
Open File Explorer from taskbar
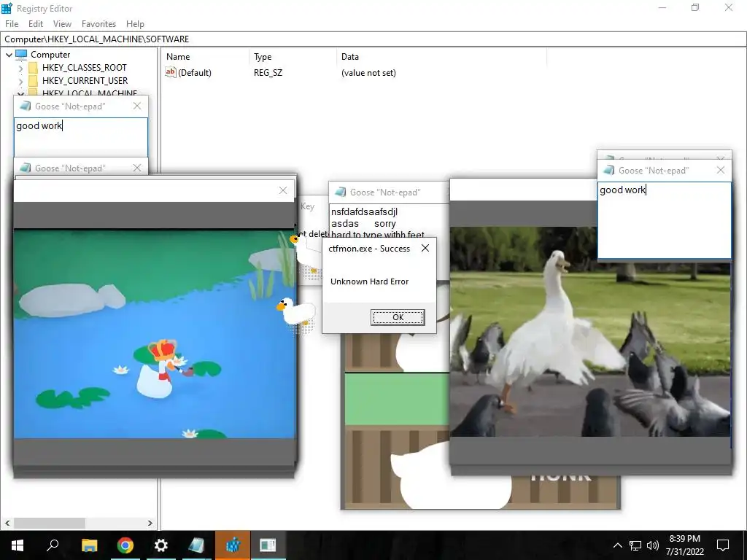[89, 545]
